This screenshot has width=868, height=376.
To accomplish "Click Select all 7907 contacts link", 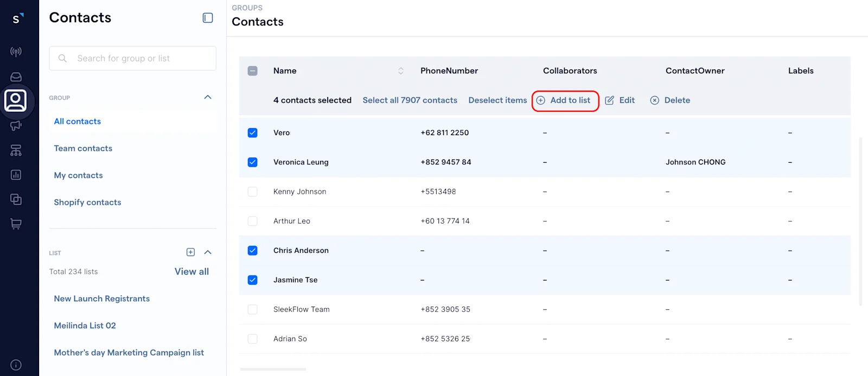I will click(410, 100).
